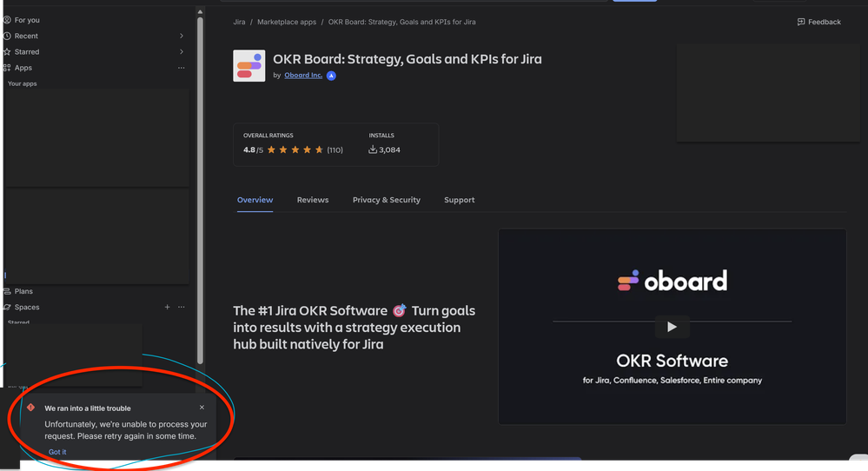Click the OKR Board app logo icon
868x471 pixels.
pos(249,66)
